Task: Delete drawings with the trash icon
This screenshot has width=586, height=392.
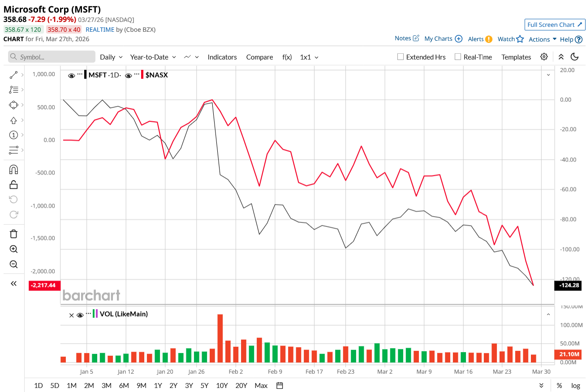Action: click(13, 234)
